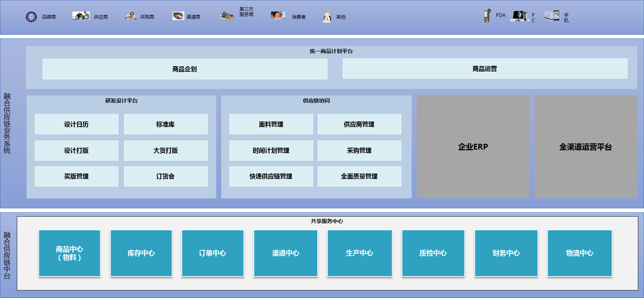Select the 设计日历 box

click(x=76, y=124)
